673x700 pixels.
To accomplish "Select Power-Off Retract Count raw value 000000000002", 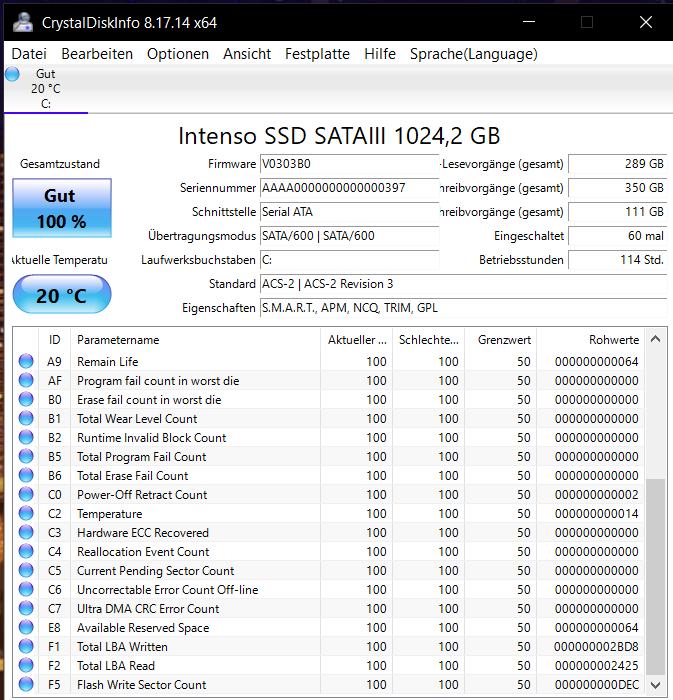I will coord(596,495).
